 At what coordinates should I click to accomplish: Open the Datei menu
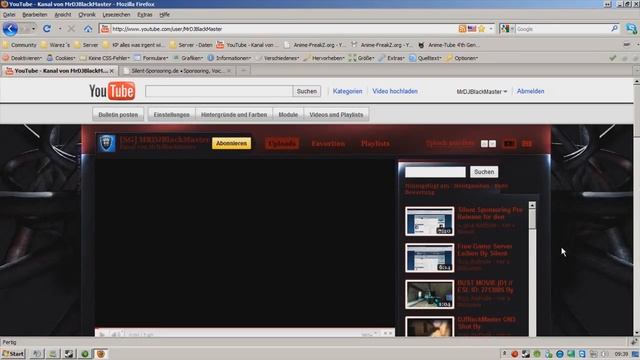(x=9, y=15)
